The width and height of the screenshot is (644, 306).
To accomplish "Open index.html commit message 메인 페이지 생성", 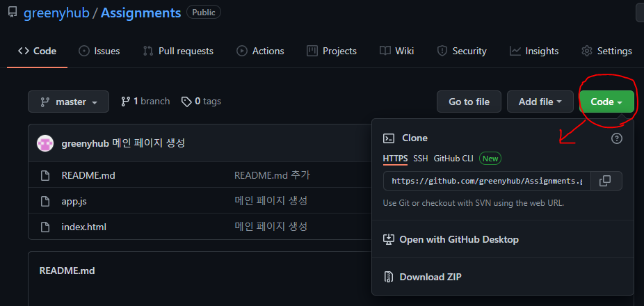I will pos(271,226).
